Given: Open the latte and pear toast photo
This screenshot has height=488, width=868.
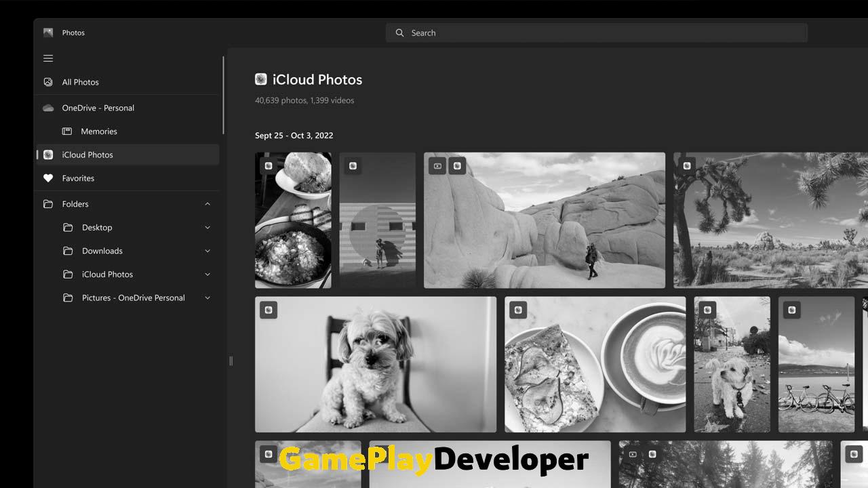Looking at the screenshot, I should pos(595,365).
